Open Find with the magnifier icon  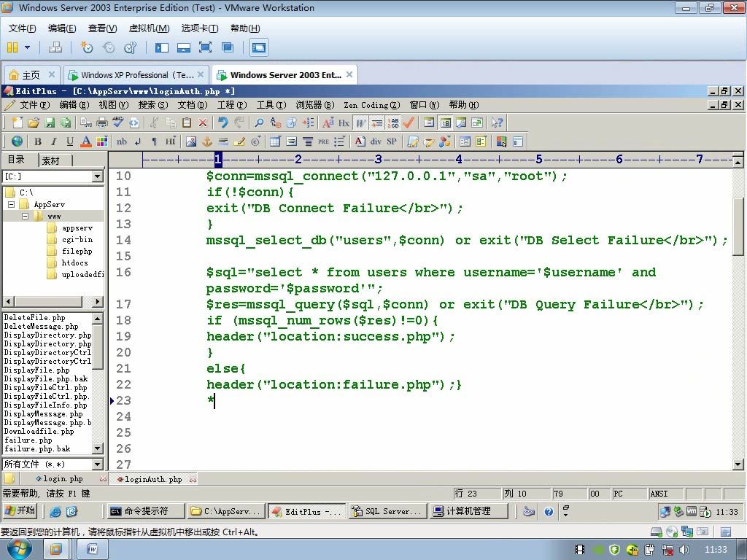click(259, 122)
